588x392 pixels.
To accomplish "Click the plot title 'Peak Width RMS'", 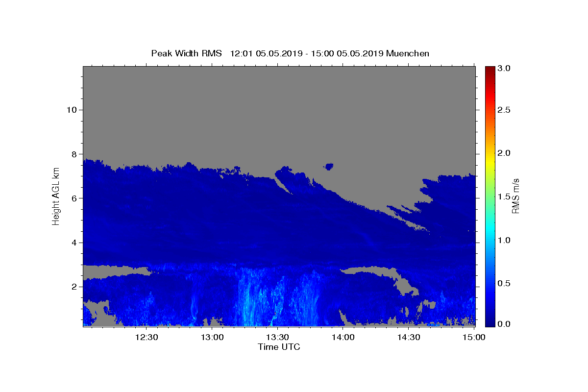I will point(186,53).
